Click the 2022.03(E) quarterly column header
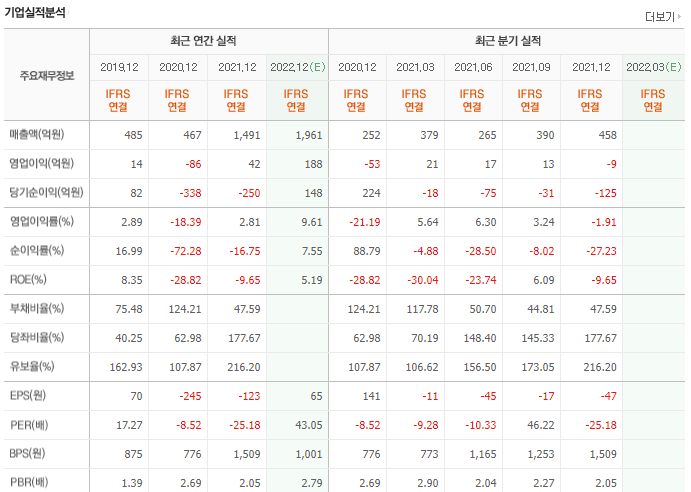691x492 pixels. tap(654, 67)
